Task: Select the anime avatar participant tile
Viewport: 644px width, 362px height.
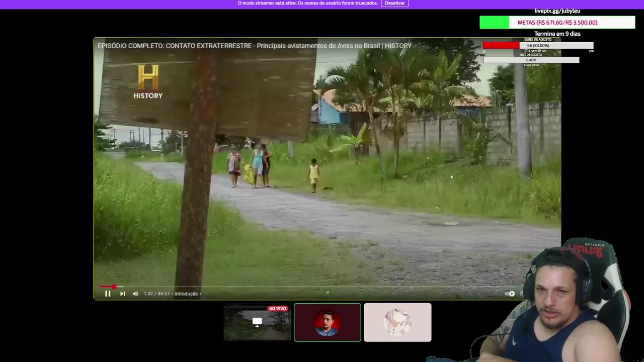Action: coord(397,322)
